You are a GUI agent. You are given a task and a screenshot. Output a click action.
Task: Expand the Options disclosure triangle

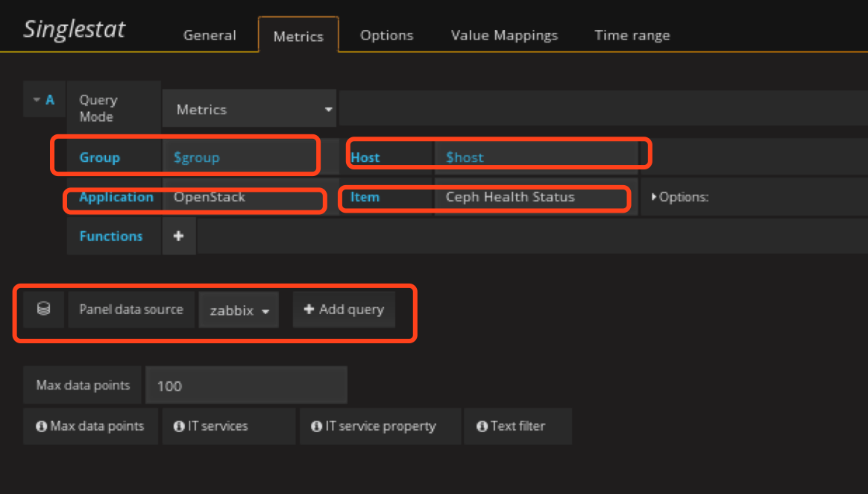(655, 198)
